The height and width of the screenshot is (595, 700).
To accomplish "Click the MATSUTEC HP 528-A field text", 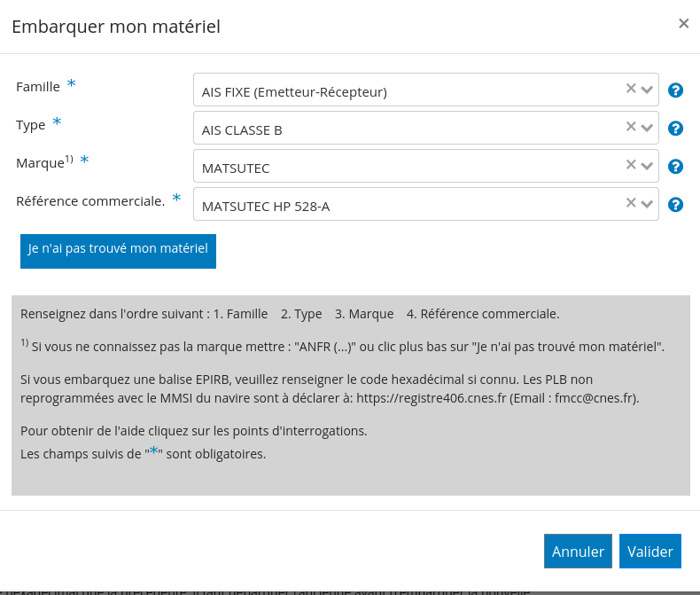I will (266, 207).
